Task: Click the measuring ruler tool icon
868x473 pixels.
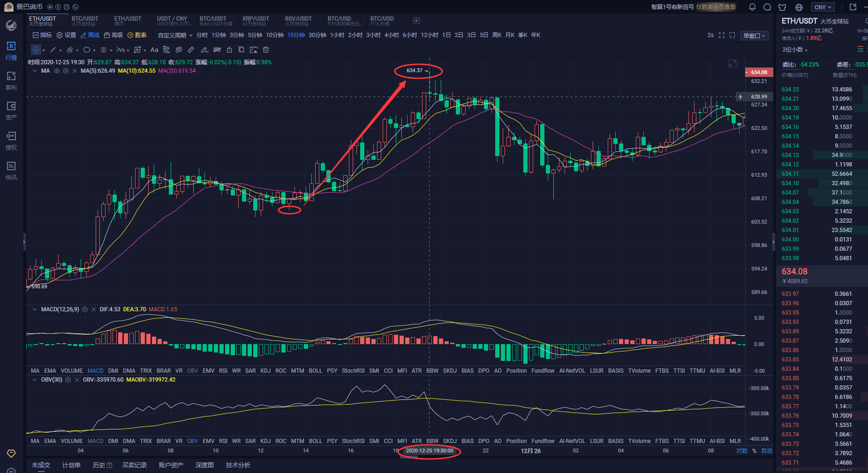Action: (x=191, y=50)
